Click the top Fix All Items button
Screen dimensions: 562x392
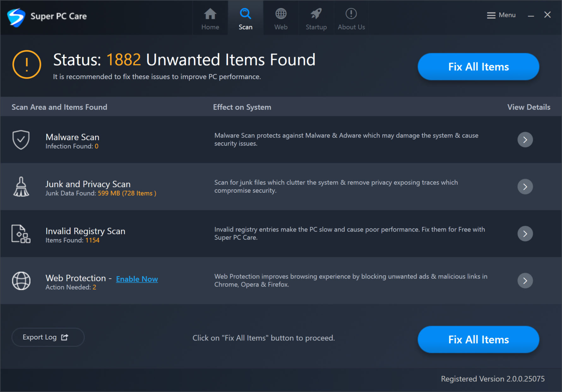click(x=478, y=67)
